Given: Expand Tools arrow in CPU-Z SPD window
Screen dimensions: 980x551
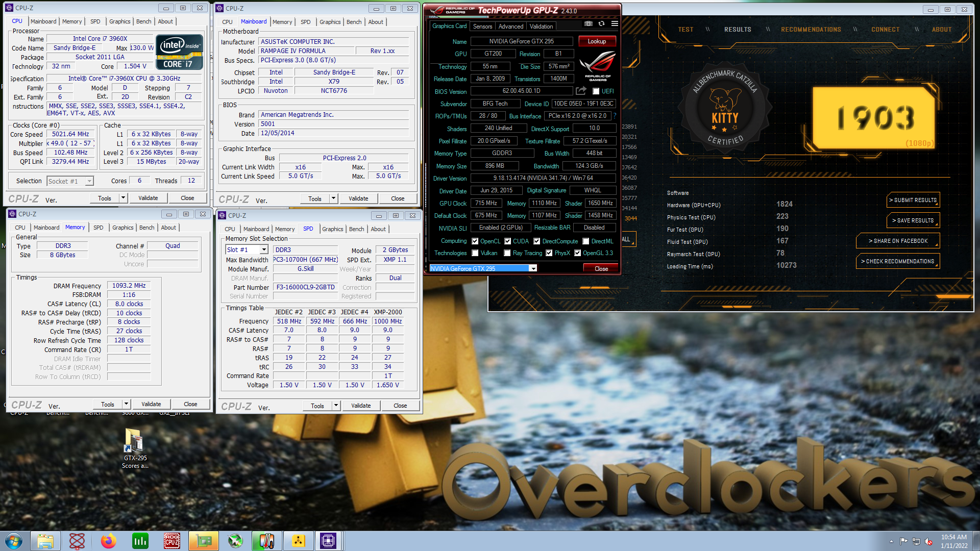Looking at the screenshot, I should pos(336,406).
